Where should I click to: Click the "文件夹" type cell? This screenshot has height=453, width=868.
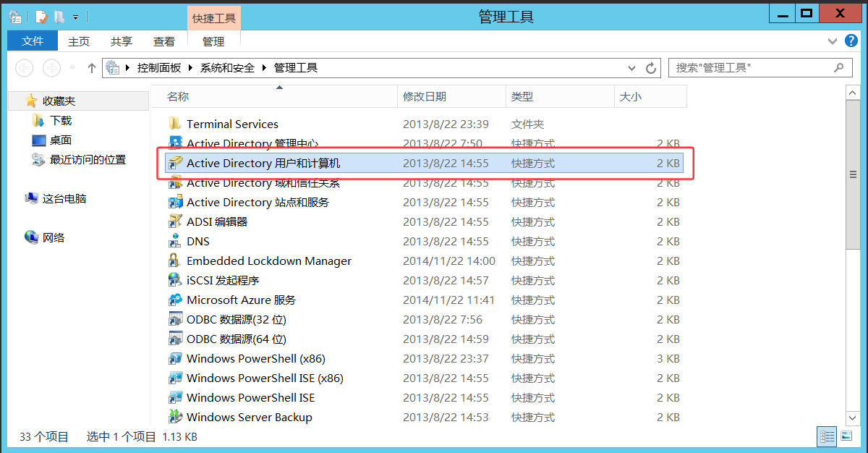pos(527,124)
